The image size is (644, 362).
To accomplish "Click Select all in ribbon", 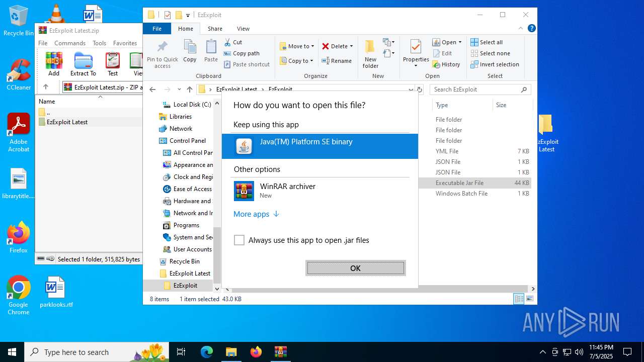I will coord(487,42).
